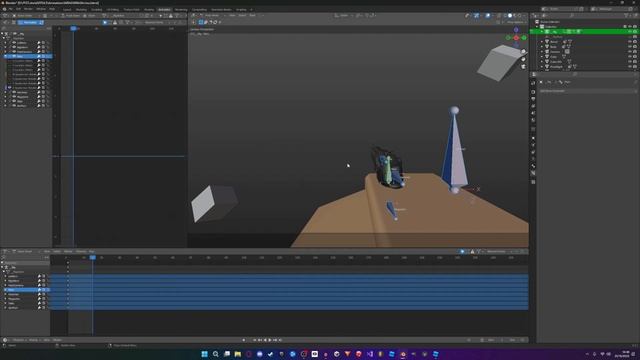Open the viewport Pose menu
The image size is (640, 360).
(252, 16)
